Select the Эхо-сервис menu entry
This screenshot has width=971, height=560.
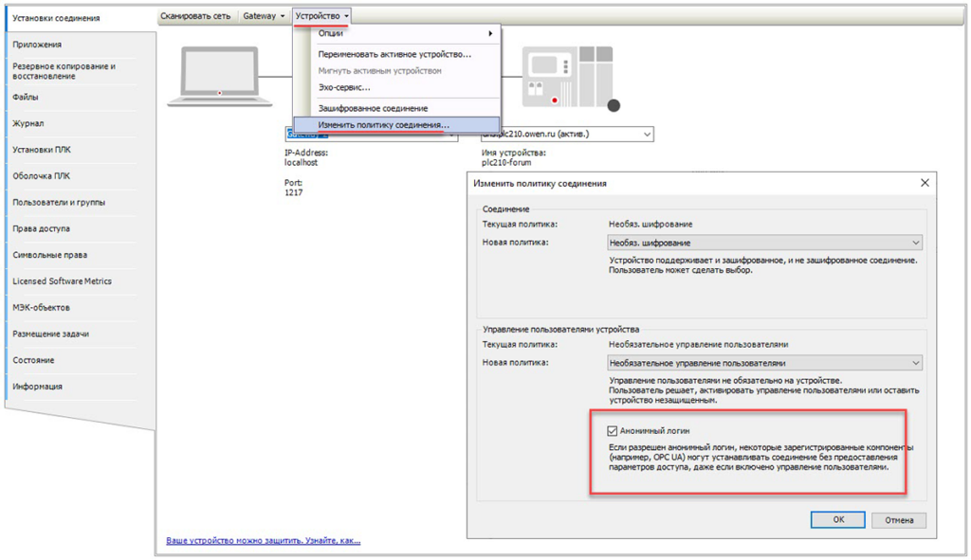tap(344, 88)
